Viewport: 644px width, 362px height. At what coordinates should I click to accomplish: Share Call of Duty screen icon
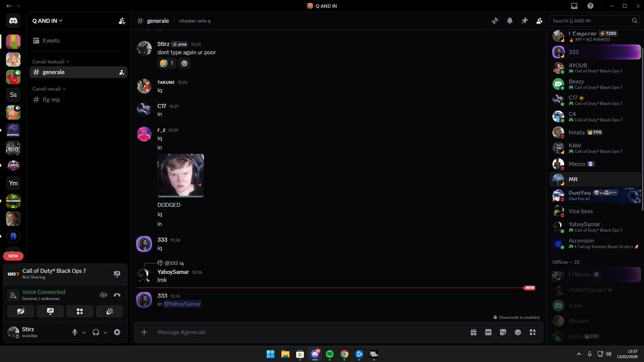[x=117, y=274]
